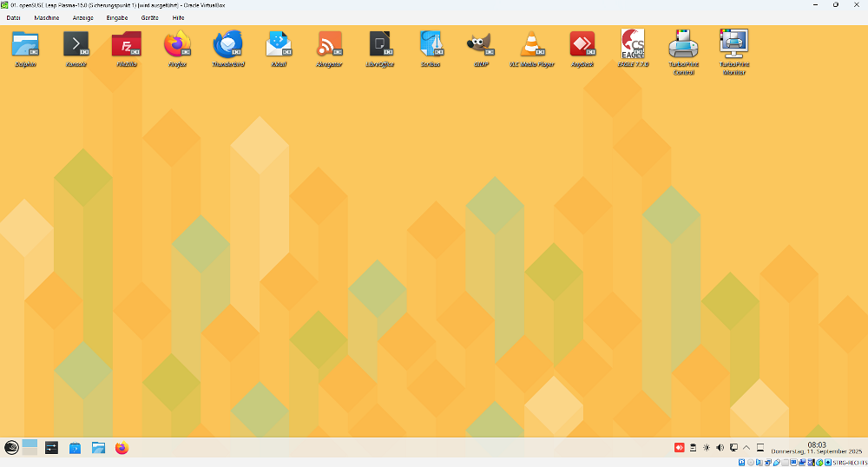Open the EAGLE 7.7.0 desktop shortcut
This screenshot has width=868, height=467.
point(632,44)
